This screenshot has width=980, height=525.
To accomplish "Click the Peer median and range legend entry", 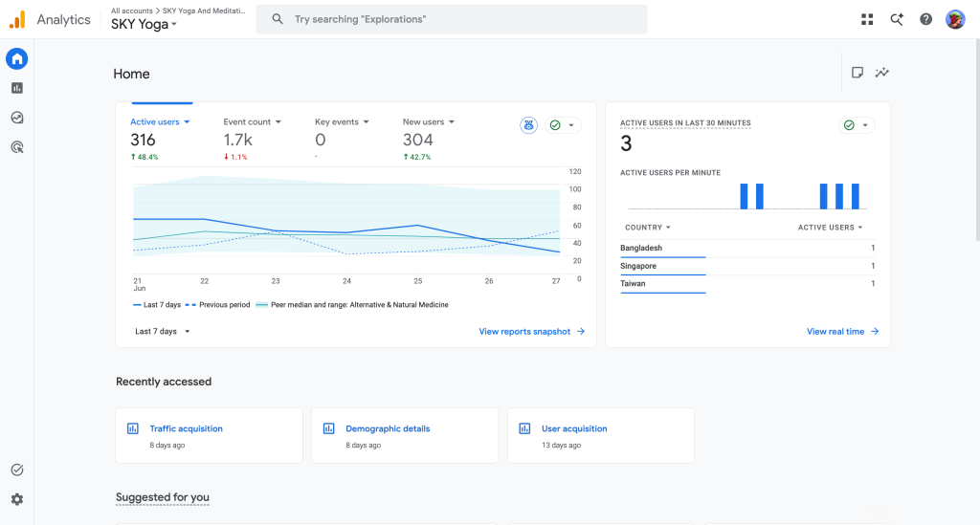I will click(x=352, y=305).
